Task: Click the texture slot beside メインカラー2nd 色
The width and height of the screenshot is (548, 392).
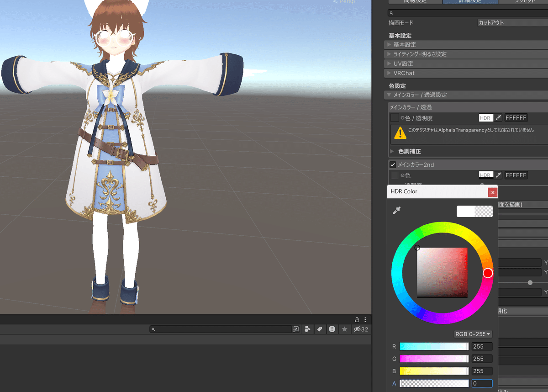Action: tap(394, 175)
